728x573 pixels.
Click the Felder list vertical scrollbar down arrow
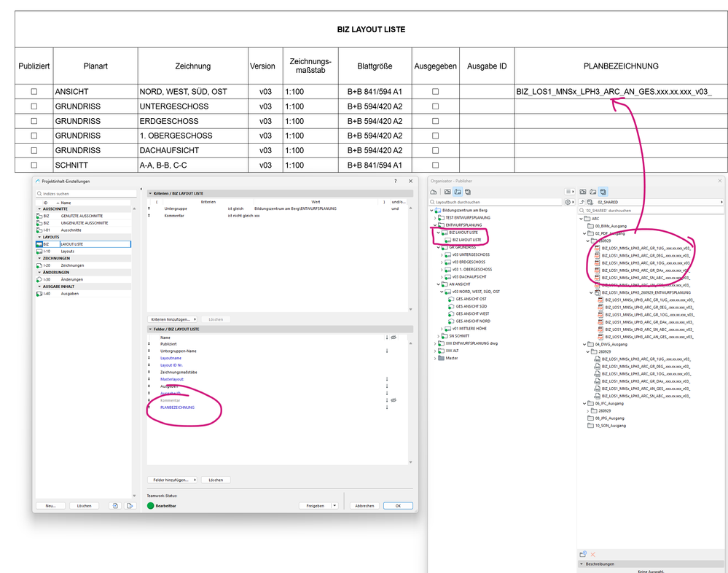[x=410, y=462]
